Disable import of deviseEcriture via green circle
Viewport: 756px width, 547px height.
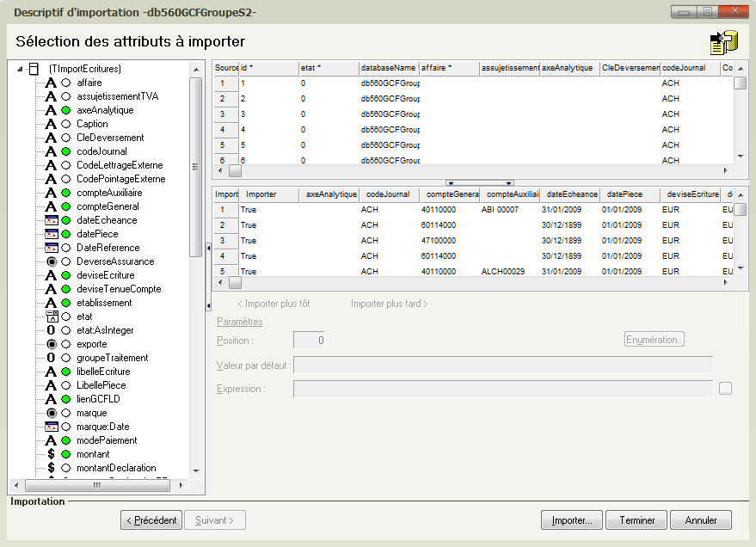pos(66,275)
